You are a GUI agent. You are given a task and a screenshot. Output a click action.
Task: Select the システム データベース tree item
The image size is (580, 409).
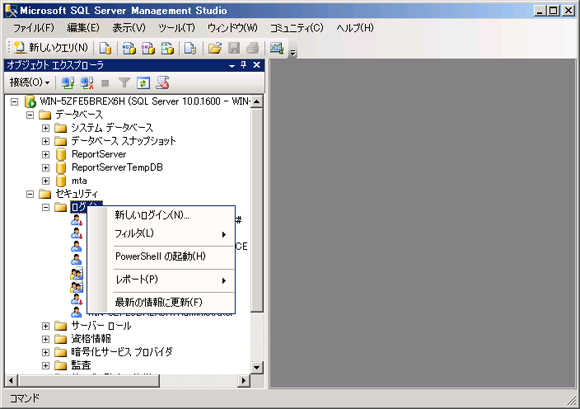pyautogui.click(x=112, y=128)
